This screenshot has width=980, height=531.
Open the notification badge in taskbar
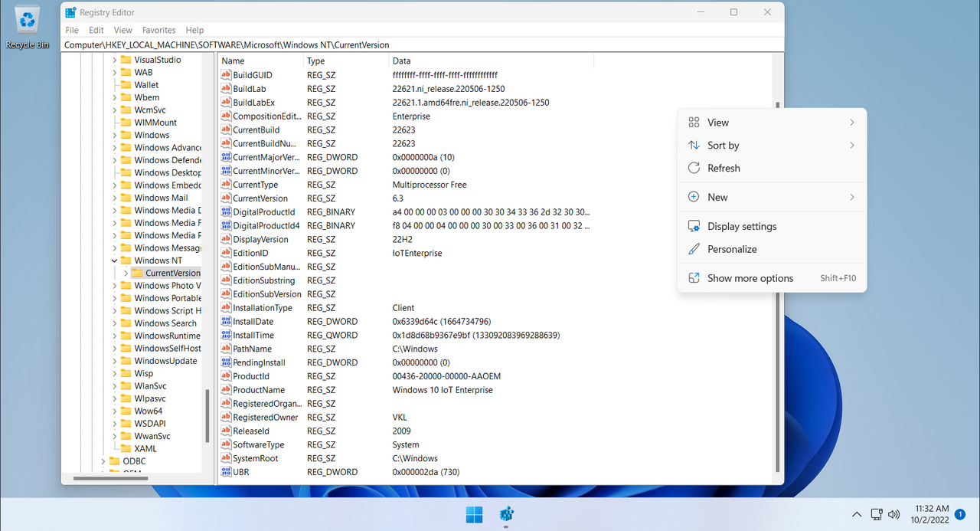[x=960, y=514]
